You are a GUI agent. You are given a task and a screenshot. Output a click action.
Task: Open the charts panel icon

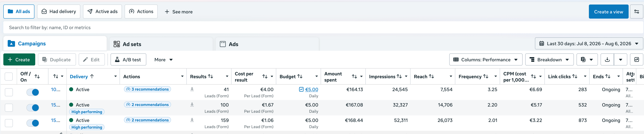tap(637, 60)
